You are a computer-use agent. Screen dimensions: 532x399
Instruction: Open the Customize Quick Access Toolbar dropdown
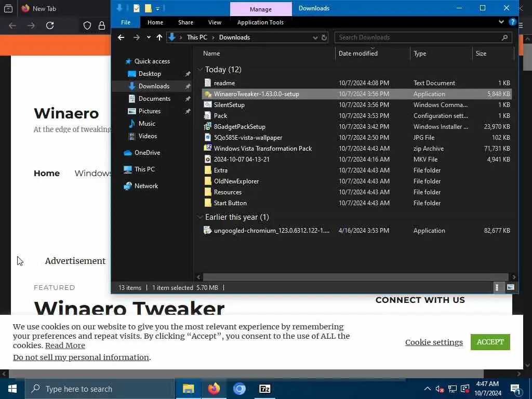157,8
